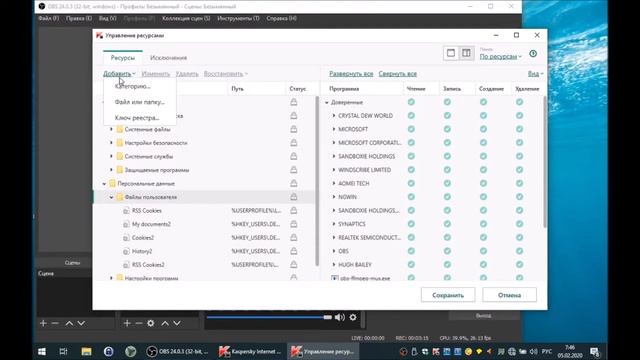Switch to Kaspersky Internet taskbar button
The width and height of the screenshot is (640, 360).
[x=250, y=351]
